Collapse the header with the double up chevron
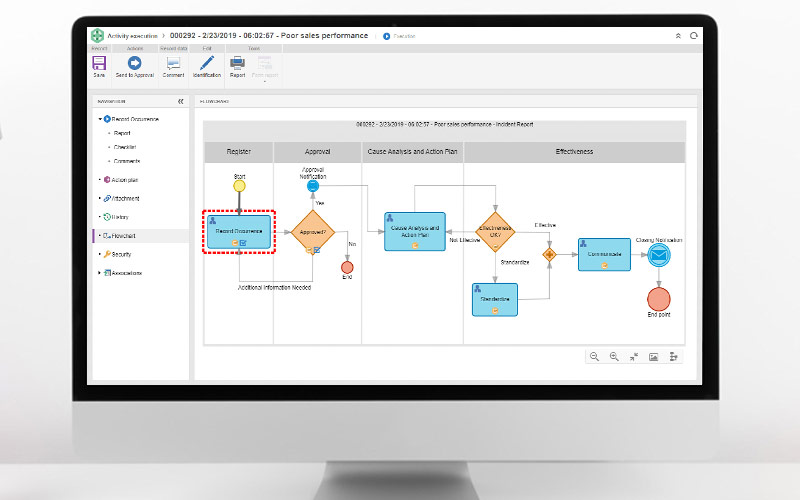The height and width of the screenshot is (500, 800). 678,35
